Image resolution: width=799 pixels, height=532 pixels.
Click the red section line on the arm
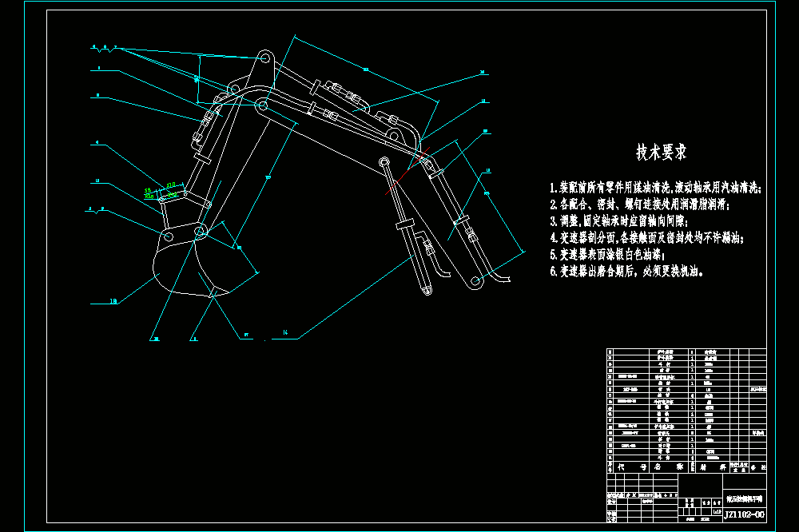click(x=407, y=171)
